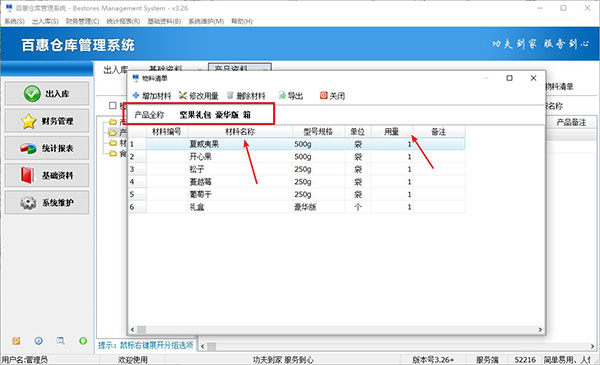Click the 增加材料 plus icon
Image resolution: width=600 pixels, height=365 pixels.
pyautogui.click(x=136, y=95)
